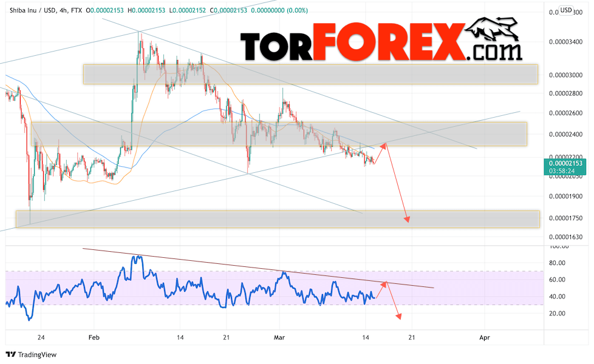Click the open value O0.00002153
The width and height of the screenshot is (594, 364).
[x=104, y=10]
